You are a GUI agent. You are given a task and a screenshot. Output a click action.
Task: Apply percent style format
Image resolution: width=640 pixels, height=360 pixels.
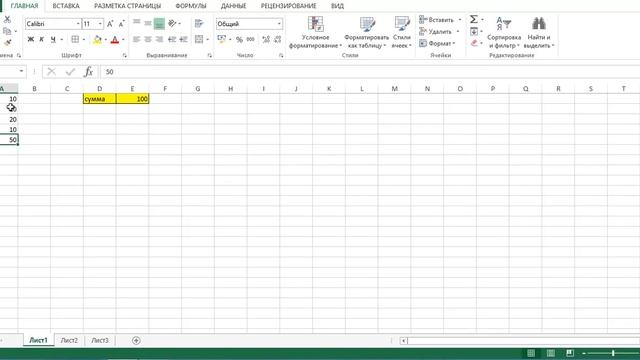point(239,40)
